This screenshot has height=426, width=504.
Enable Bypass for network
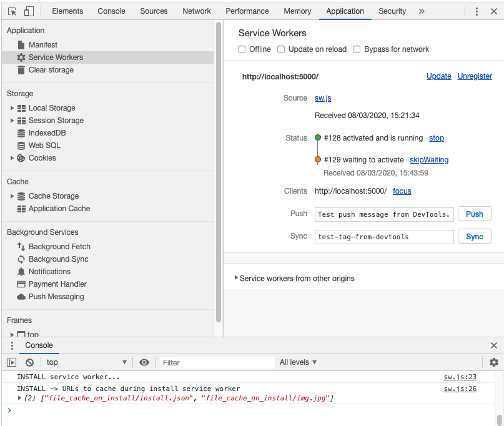(x=357, y=49)
